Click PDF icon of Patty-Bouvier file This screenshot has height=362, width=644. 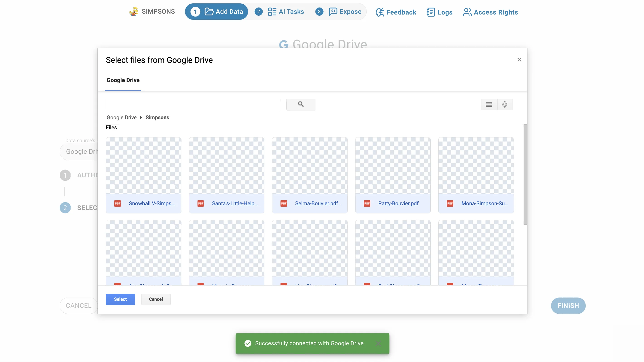(x=367, y=203)
